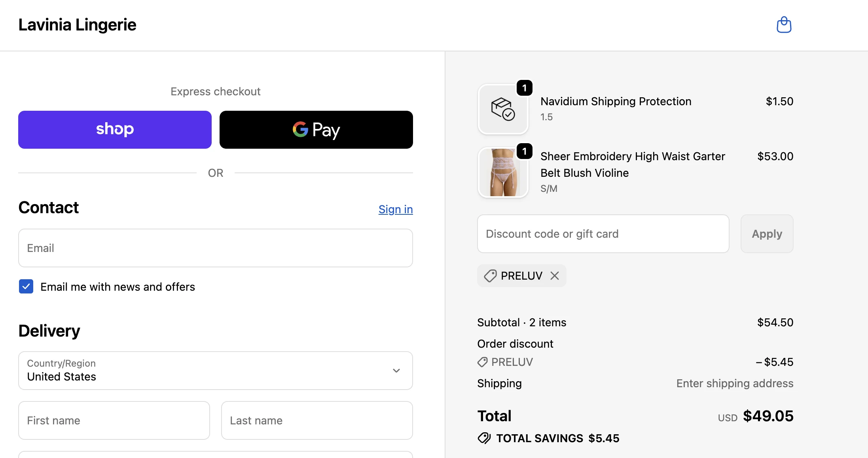Apply the discount code
Screen dimensions: 868x458
click(767, 234)
